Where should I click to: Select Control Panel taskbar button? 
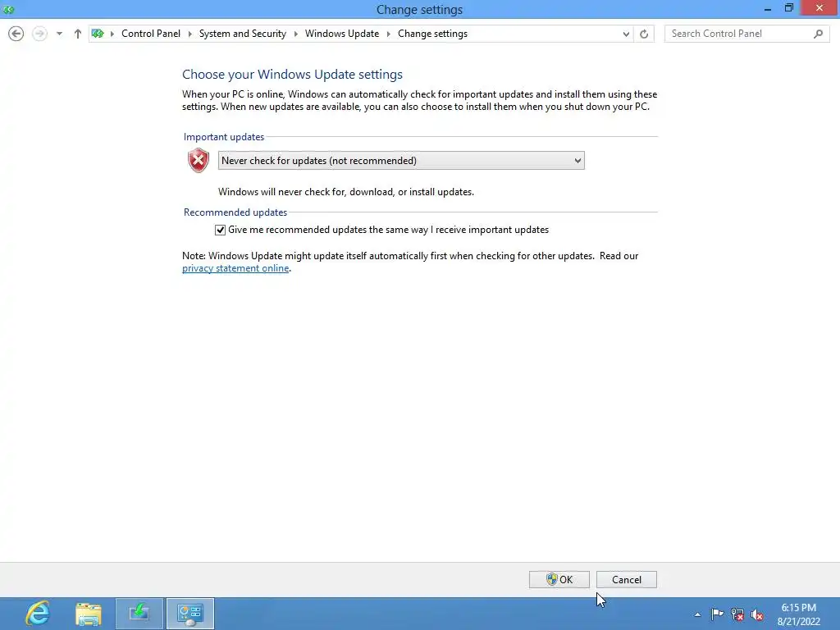click(x=190, y=614)
